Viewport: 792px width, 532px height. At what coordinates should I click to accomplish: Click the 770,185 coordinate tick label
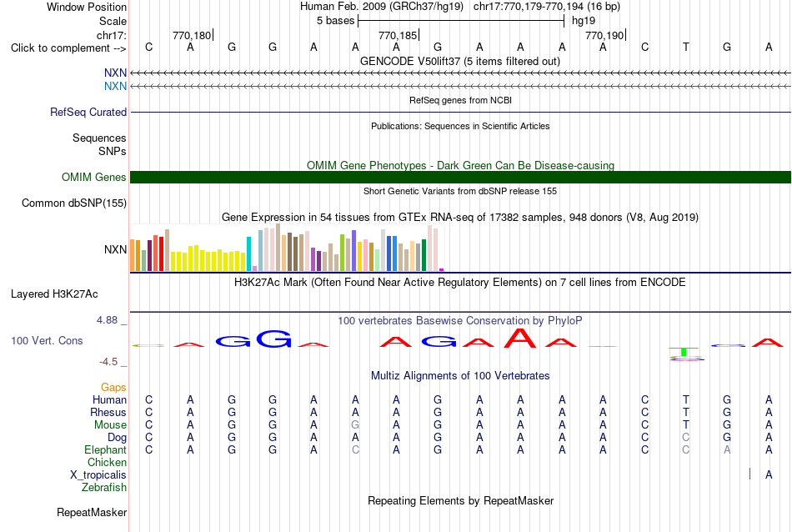(x=398, y=35)
